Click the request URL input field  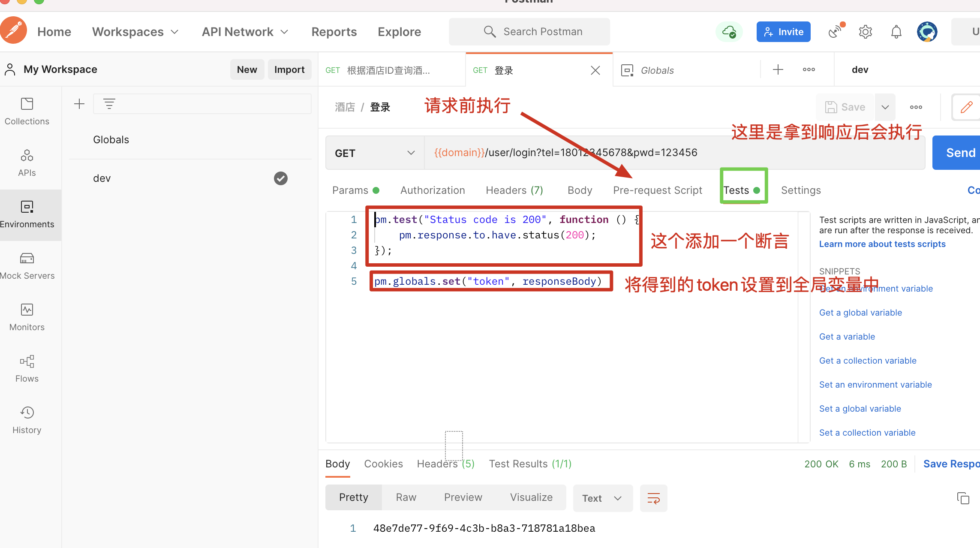[x=674, y=153]
